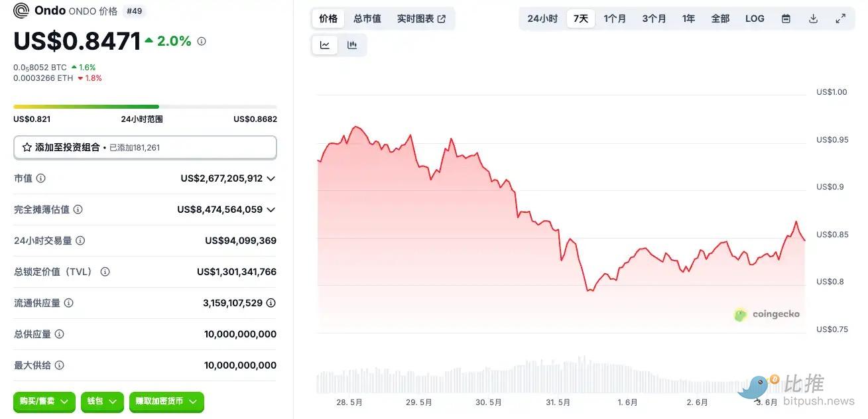The width and height of the screenshot is (868, 419).
Task: Expand the 完全摊薄估值 chevron
Action: [x=271, y=209]
